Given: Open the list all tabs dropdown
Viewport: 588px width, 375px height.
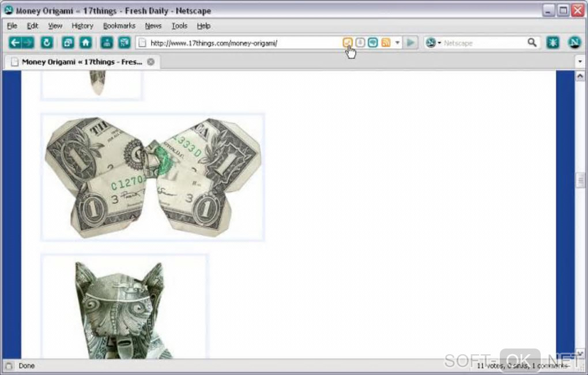Looking at the screenshot, I should 580,62.
